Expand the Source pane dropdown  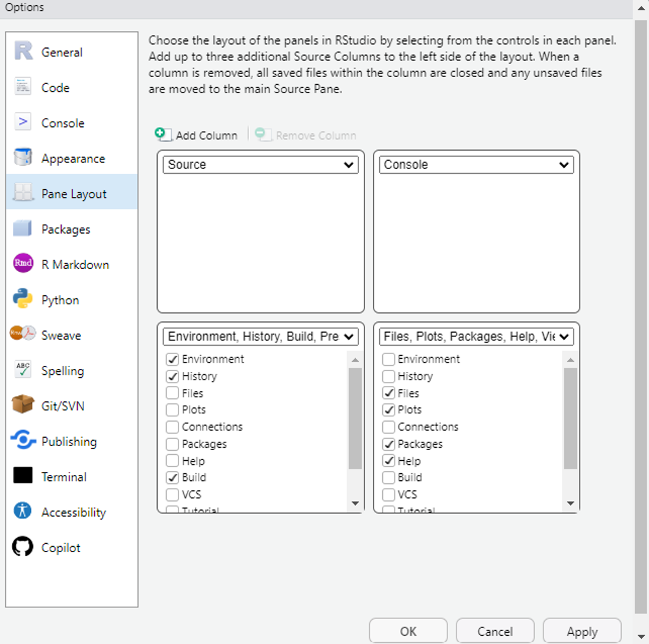tap(261, 165)
